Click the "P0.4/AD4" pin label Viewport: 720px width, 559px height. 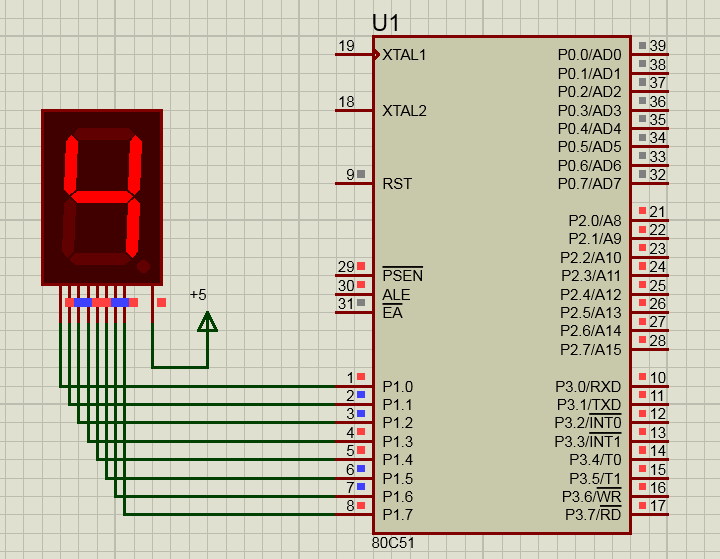point(589,129)
